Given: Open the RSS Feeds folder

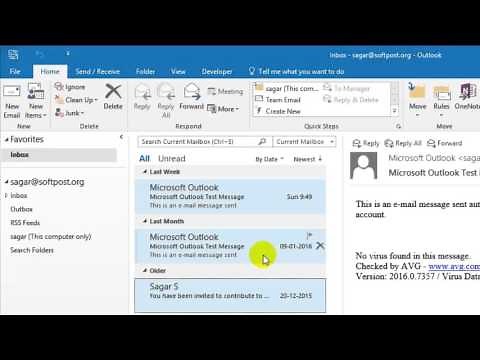Looking at the screenshot, I should 25,223.
